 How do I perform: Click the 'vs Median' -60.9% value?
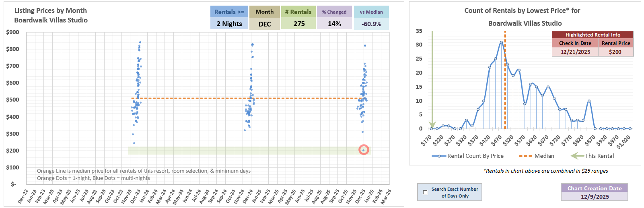pyautogui.click(x=371, y=24)
